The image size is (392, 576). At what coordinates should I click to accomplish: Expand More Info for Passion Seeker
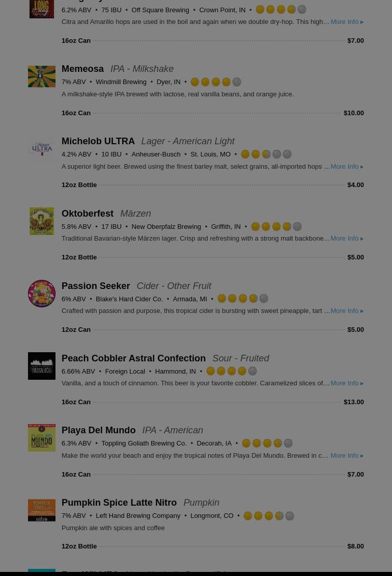pyautogui.click(x=347, y=311)
